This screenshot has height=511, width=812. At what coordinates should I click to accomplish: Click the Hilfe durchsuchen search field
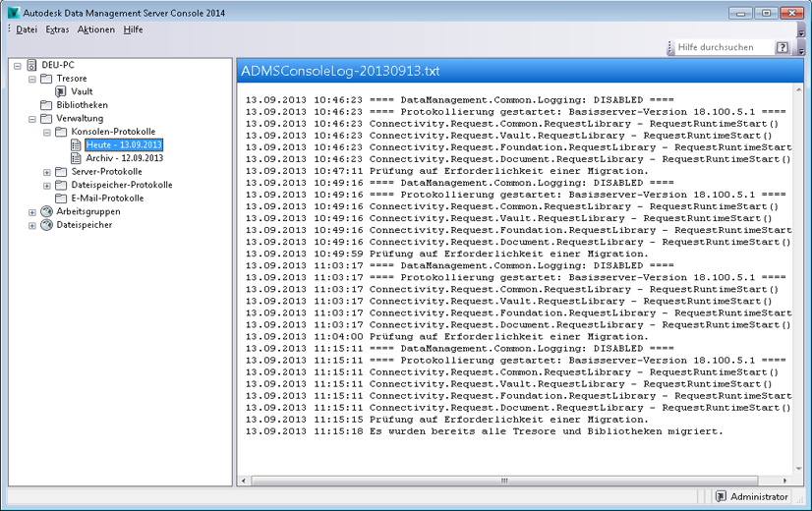pos(724,47)
